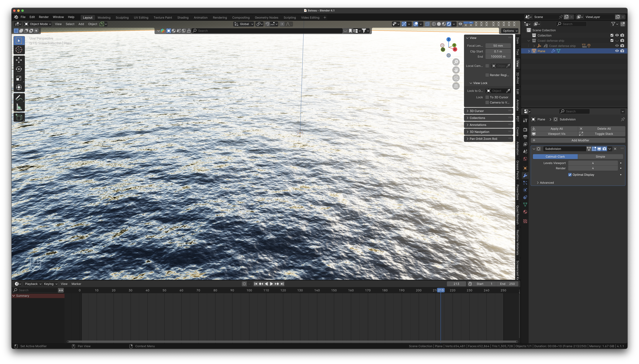Click the current frame 213 marker
The width and height of the screenshot is (639, 364).
tap(441, 290)
